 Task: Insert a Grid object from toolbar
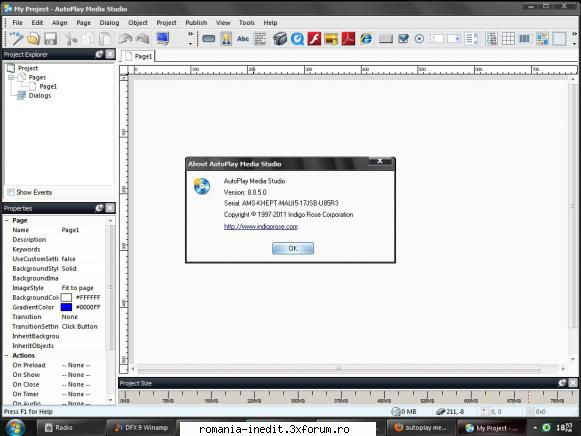coord(508,39)
